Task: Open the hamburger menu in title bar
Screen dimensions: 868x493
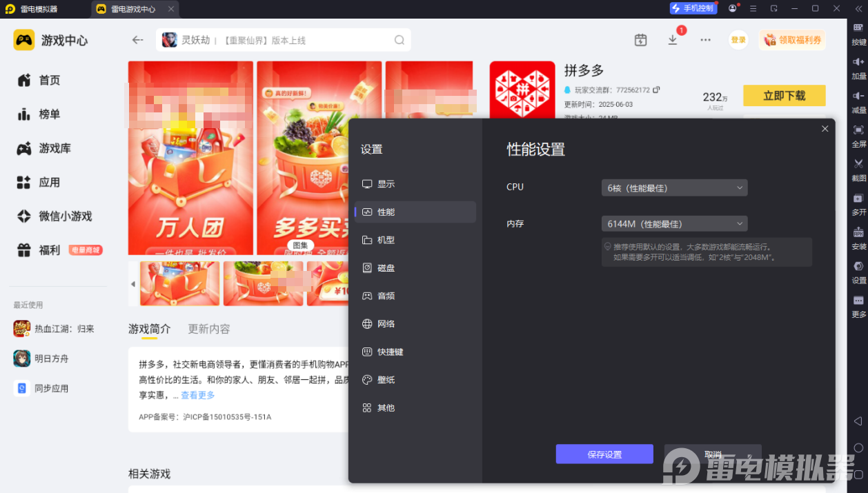Action: pyautogui.click(x=753, y=8)
